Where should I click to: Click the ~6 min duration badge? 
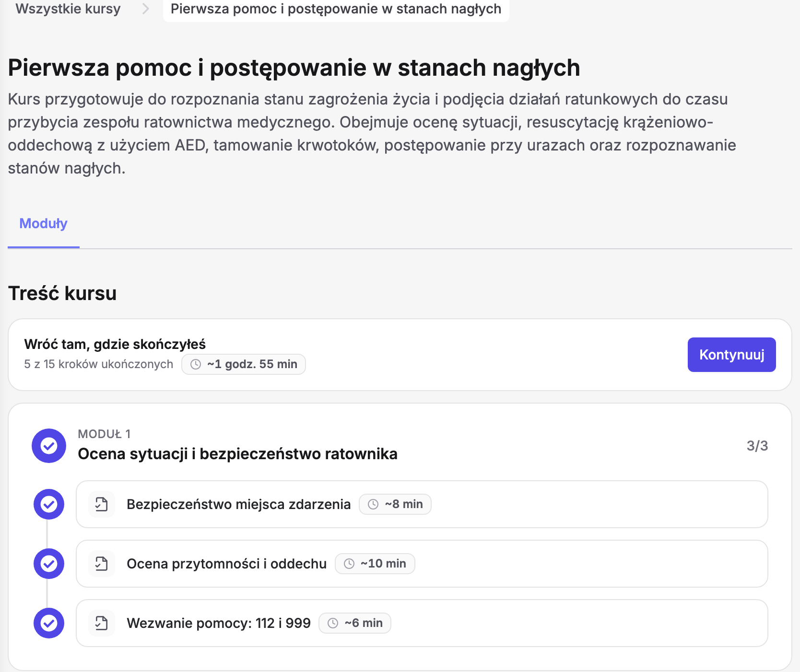pyautogui.click(x=355, y=623)
